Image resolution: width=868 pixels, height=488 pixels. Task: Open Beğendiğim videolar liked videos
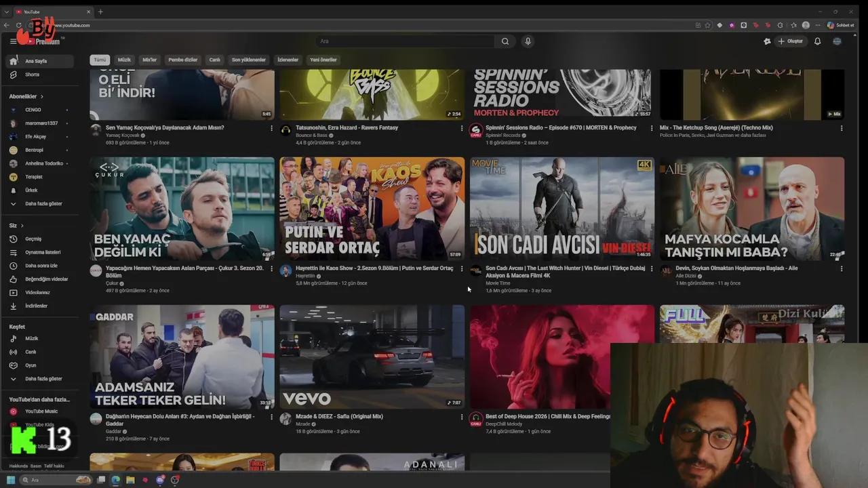coord(41,279)
